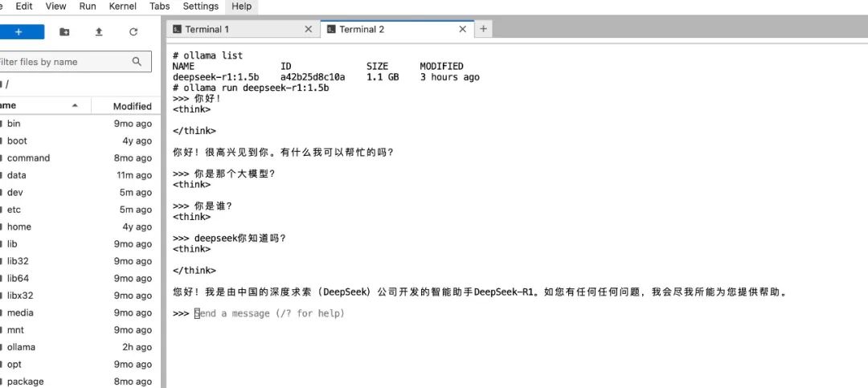The image size is (868, 388).
Task: Open the Settings menu
Action: (200, 6)
